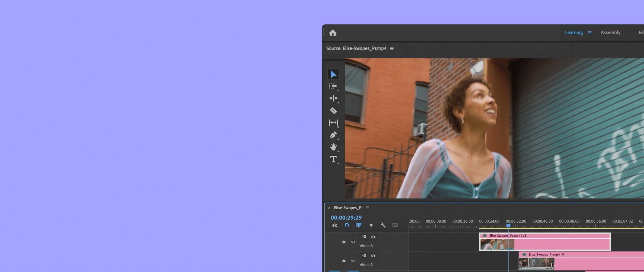Choose the Ripple Edit tool
644x272 pixels.
pyautogui.click(x=333, y=98)
